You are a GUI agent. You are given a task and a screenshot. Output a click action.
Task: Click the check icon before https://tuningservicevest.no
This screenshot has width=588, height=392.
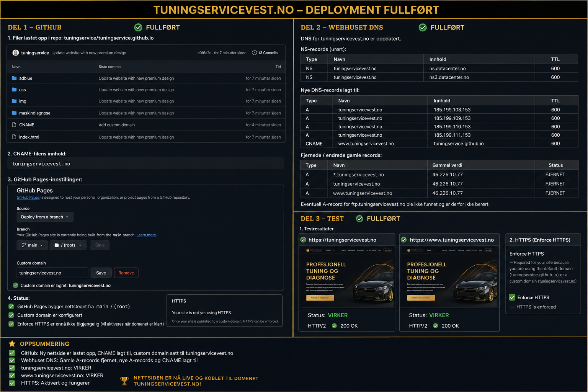tap(303, 240)
